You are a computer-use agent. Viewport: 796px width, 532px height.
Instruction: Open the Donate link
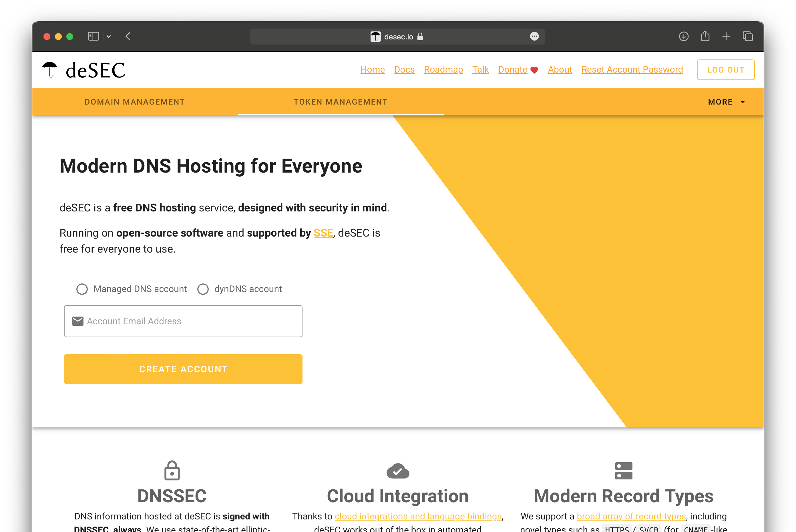(x=513, y=69)
